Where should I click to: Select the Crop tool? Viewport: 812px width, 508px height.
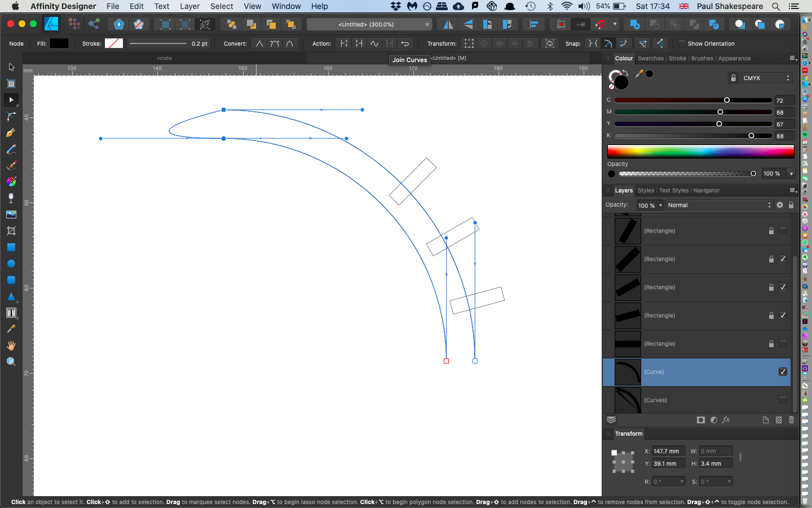click(x=11, y=231)
